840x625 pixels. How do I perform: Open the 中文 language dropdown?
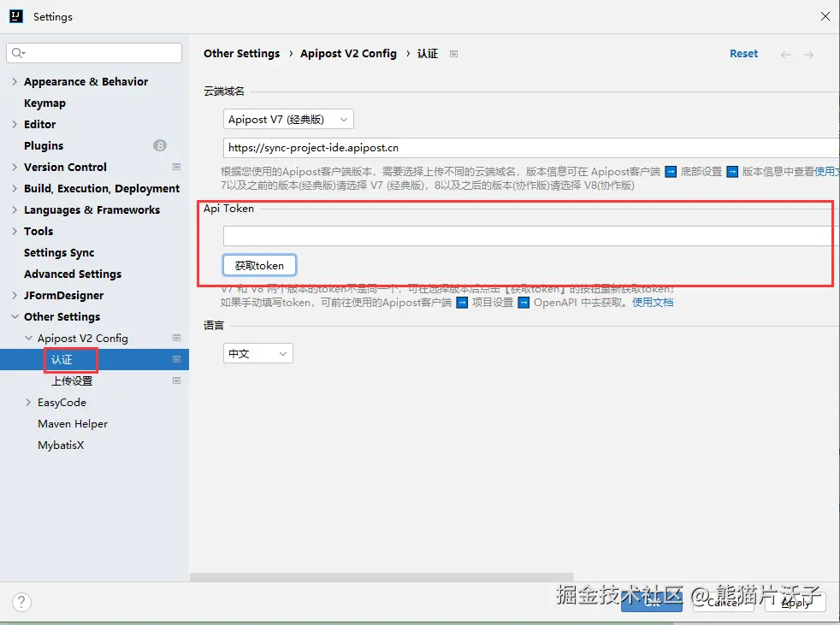pyautogui.click(x=257, y=353)
